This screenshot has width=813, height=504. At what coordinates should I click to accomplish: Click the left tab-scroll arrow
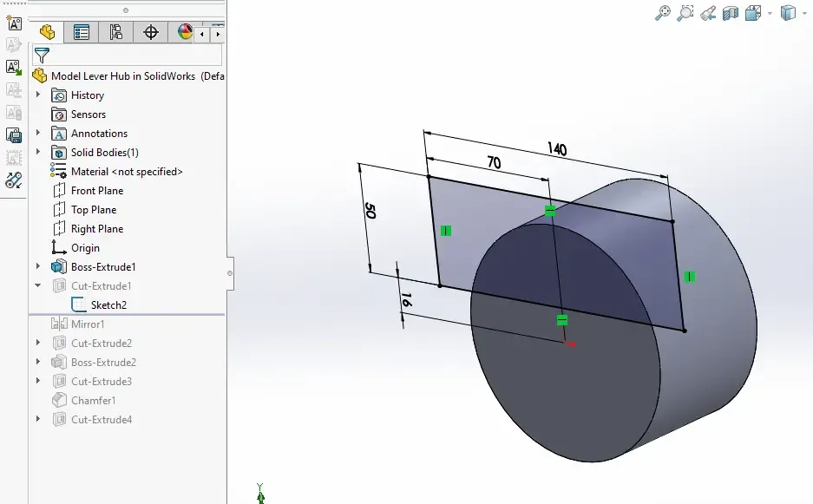(201, 34)
